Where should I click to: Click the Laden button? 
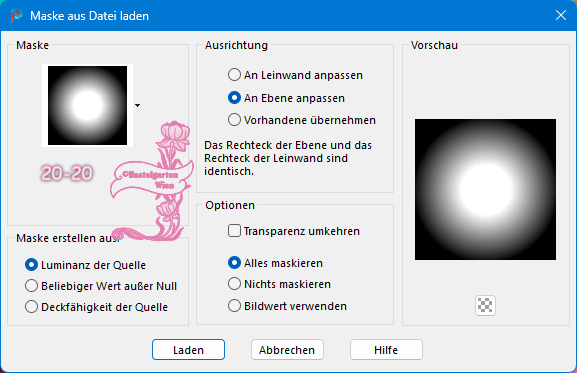[x=188, y=349]
